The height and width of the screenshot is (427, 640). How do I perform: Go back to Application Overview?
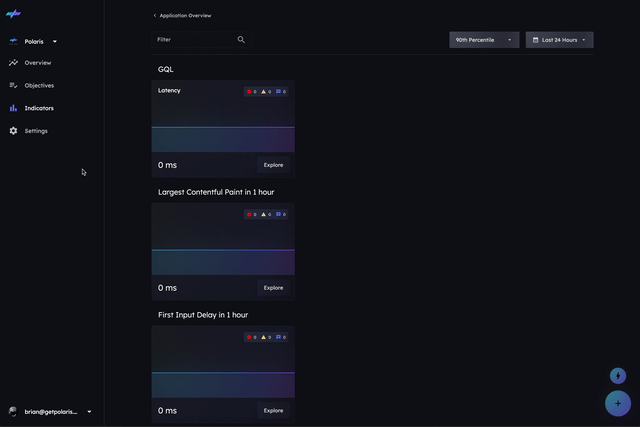coord(182,16)
